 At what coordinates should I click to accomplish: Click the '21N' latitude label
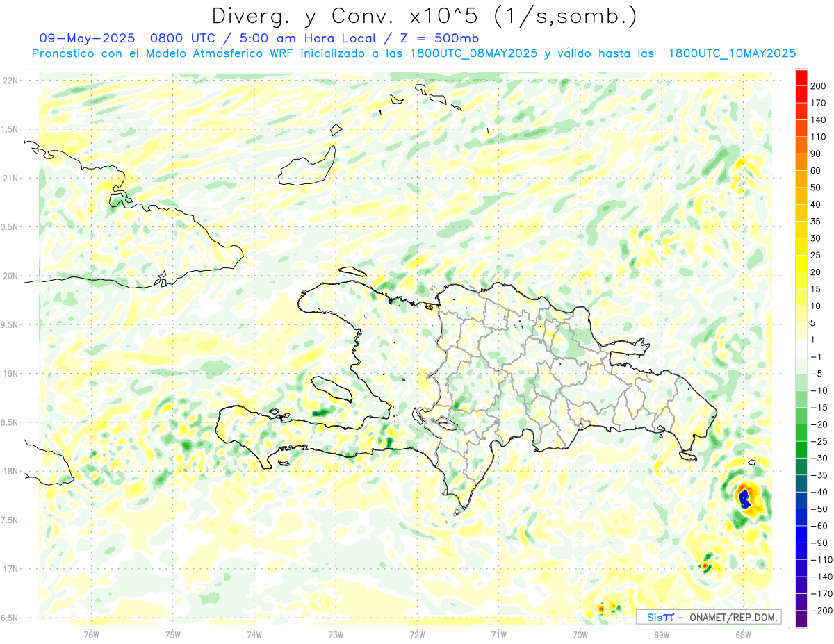[x=11, y=179]
